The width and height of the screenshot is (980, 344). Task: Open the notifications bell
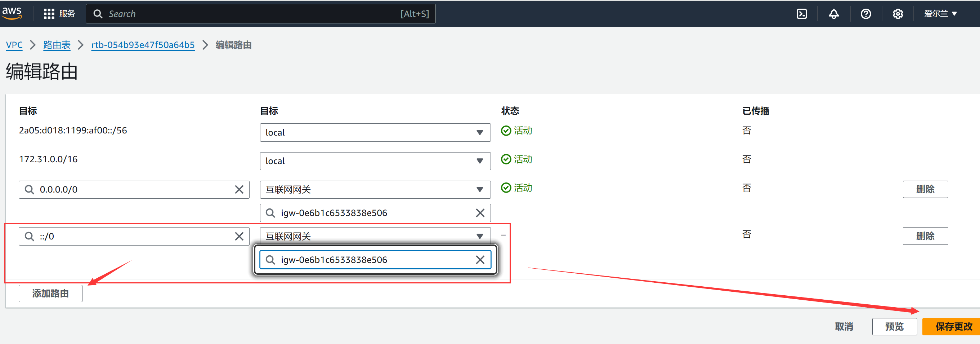(x=833, y=14)
